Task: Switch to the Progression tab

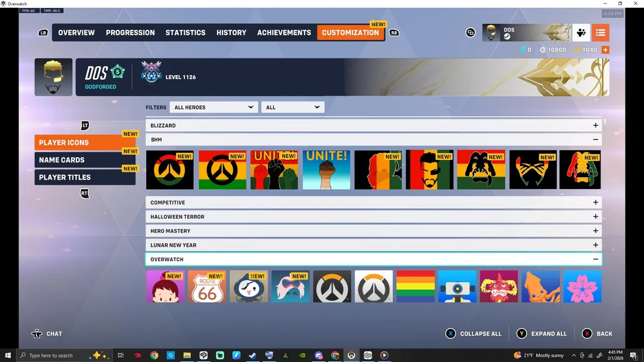Action: [x=130, y=32]
